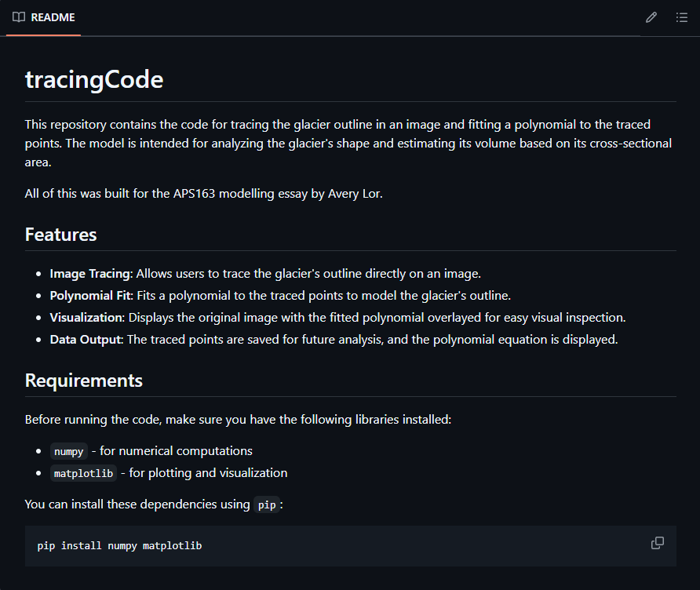Click 'for plotting and visualization' text
The width and height of the screenshot is (700, 590).
pyautogui.click(x=208, y=472)
